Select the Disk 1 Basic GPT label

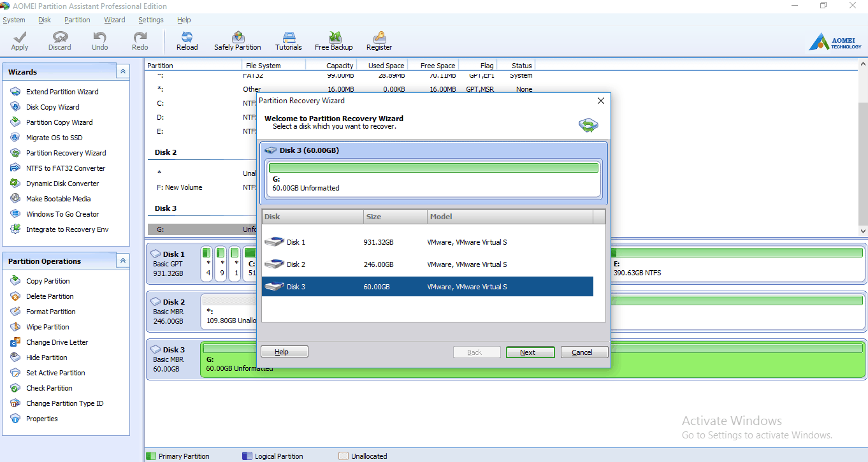click(173, 264)
